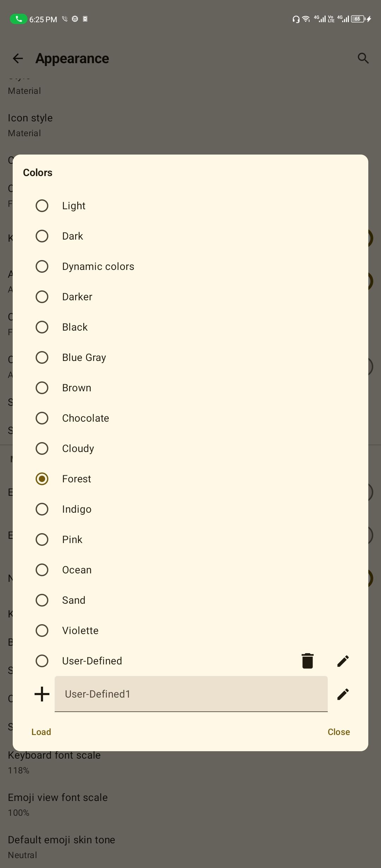Close the Colors dialog
This screenshot has height=868, width=381.
pos(339,732)
